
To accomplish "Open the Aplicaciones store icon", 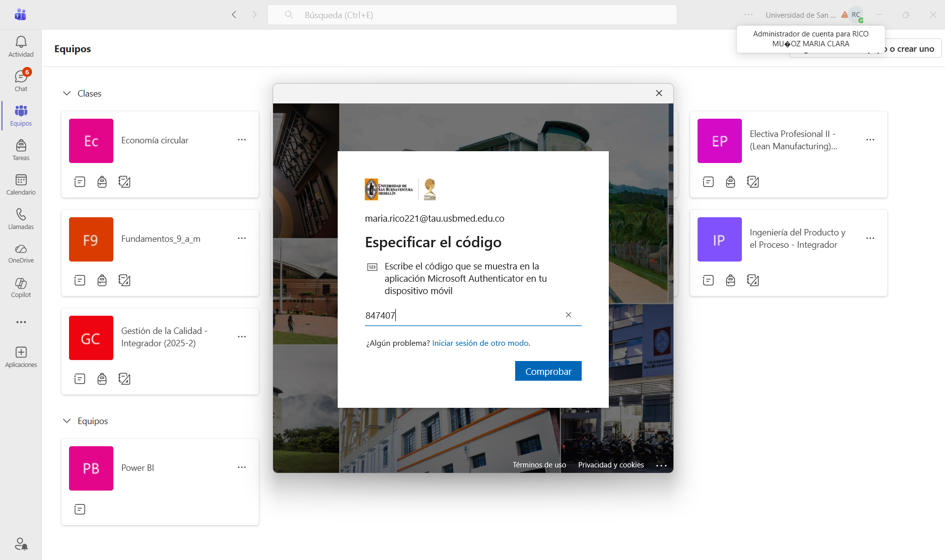I will coord(21,357).
